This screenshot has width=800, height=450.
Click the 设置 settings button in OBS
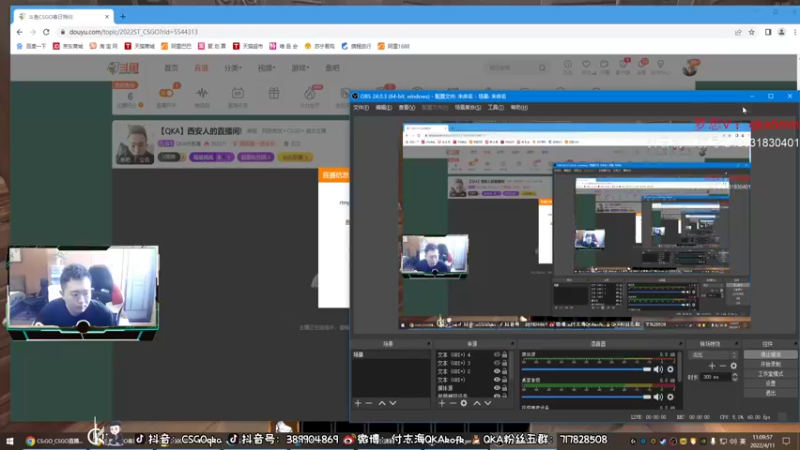click(770, 383)
